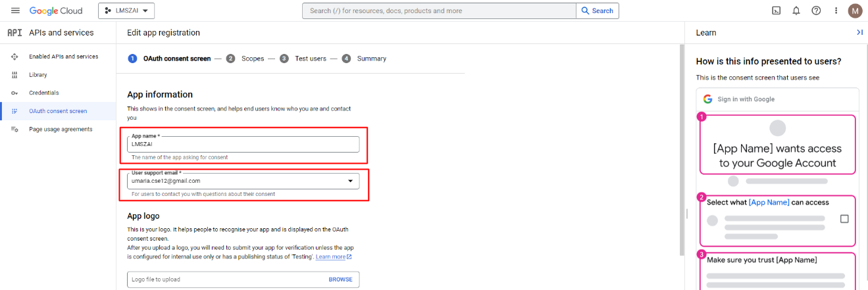Screen dimensions: 868x290
Task: Click the blue Search button
Action: click(598, 11)
